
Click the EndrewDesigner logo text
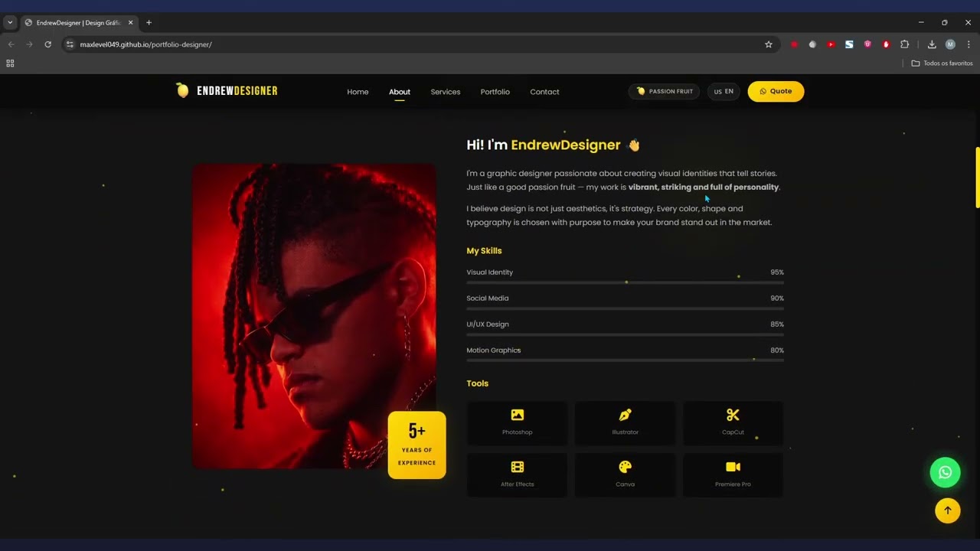click(237, 91)
